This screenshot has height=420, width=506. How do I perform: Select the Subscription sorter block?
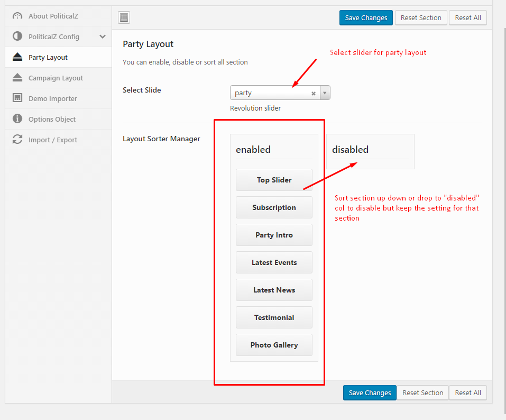(274, 207)
